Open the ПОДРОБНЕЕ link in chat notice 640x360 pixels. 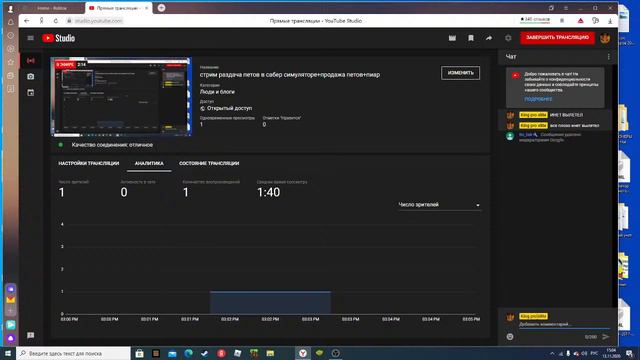click(x=538, y=99)
